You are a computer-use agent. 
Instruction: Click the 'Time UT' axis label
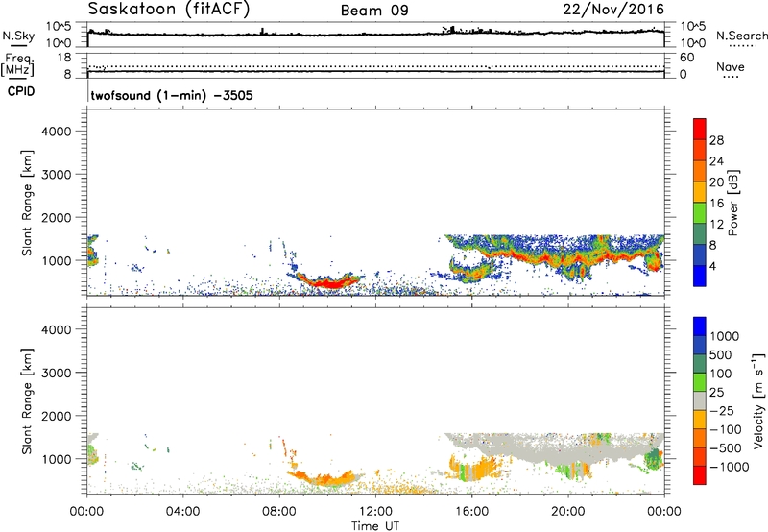coord(375,526)
